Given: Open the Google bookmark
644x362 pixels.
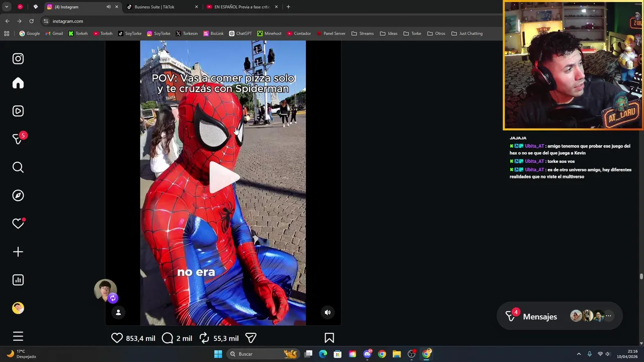Looking at the screenshot, I should (x=30, y=34).
